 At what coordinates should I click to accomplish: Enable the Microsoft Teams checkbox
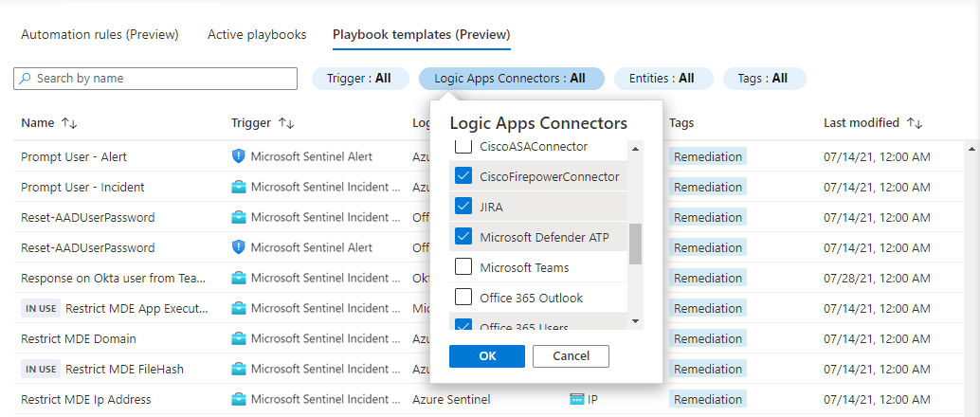463,267
